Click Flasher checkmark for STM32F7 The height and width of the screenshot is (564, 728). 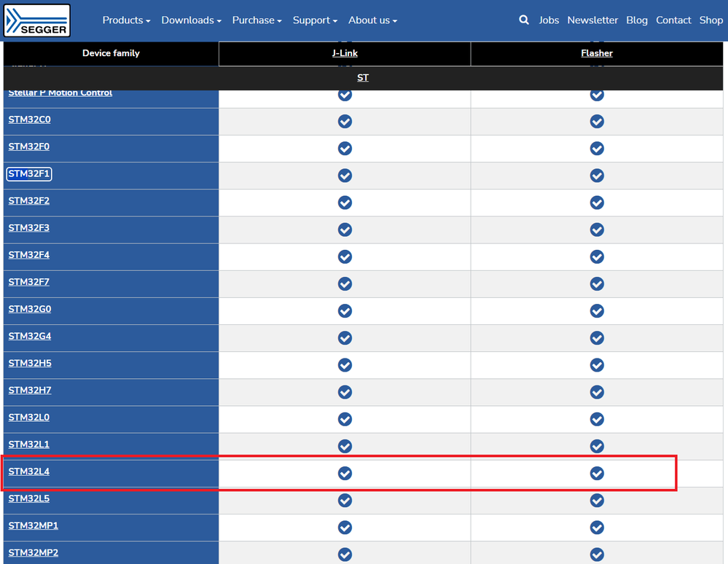pos(597,284)
